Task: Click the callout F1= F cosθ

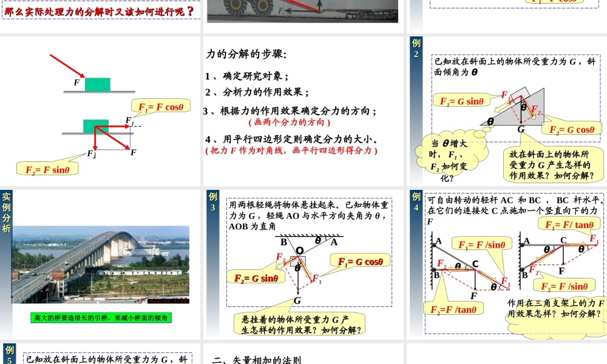Action: point(161,107)
